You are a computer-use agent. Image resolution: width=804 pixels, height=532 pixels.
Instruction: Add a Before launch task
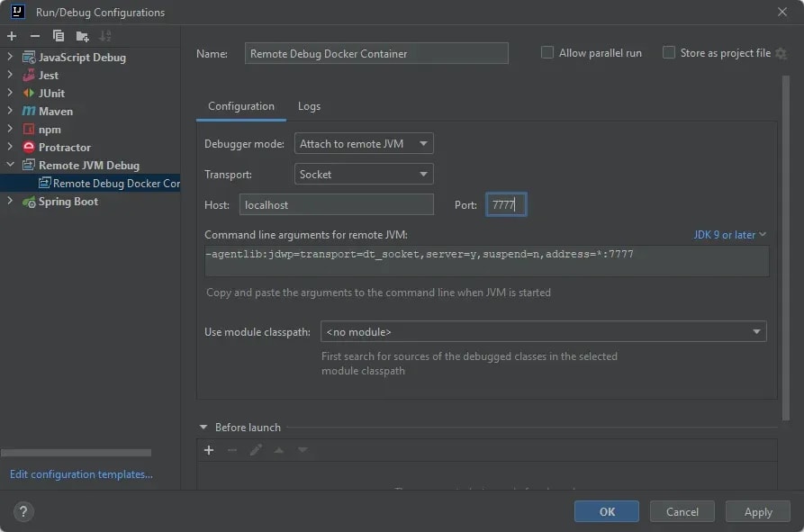click(x=209, y=450)
